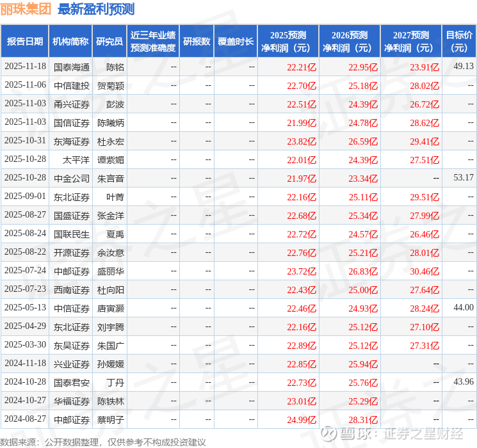Select researcher 叶菁
Screen dimensions: 477x448
(x=115, y=197)
